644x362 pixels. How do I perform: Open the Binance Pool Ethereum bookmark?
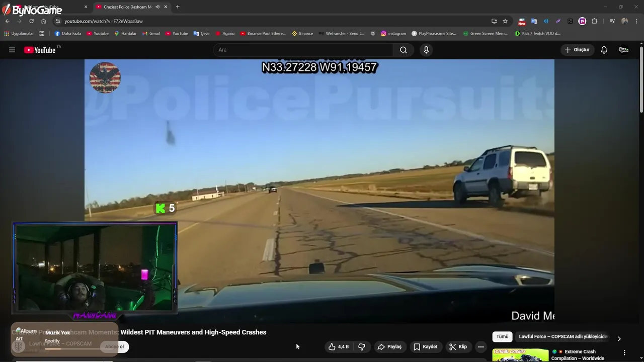263,34
